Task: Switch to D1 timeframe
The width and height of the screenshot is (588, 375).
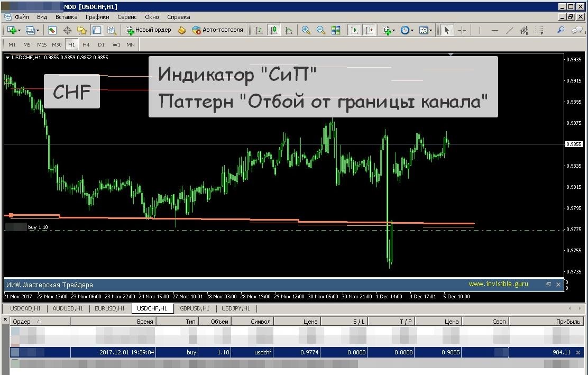Action: pyautogui.click(x=101, y=44)
